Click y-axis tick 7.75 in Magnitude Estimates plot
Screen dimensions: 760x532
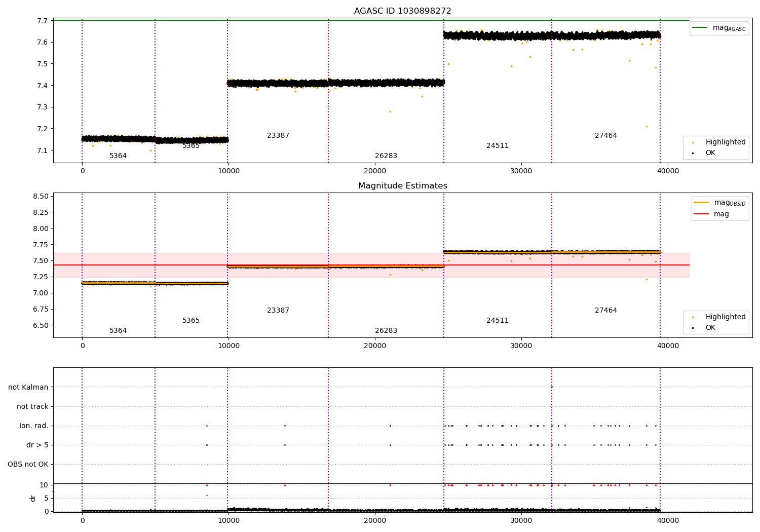(41, 245)
